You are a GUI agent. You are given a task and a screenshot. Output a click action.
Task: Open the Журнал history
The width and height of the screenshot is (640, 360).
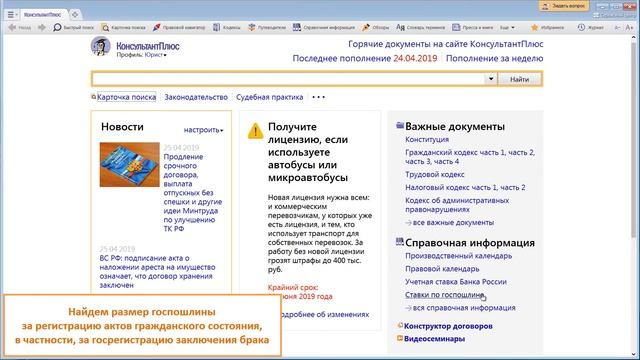(591, 27)
